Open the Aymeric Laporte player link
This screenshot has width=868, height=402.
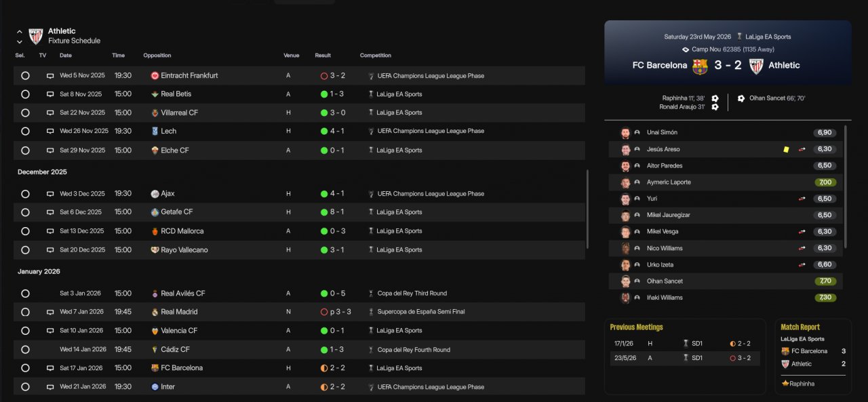click(x=668, y=182)
